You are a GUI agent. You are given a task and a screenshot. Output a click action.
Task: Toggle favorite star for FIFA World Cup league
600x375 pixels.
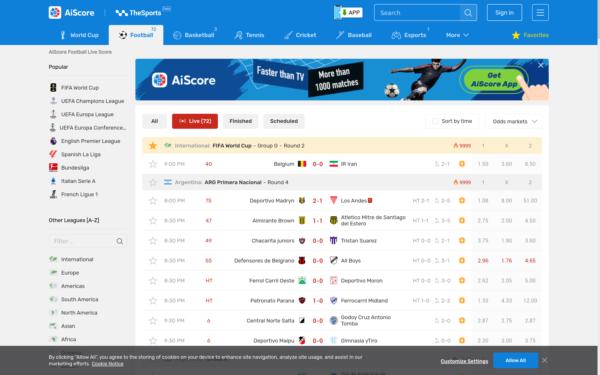click(x=153, y=146)
